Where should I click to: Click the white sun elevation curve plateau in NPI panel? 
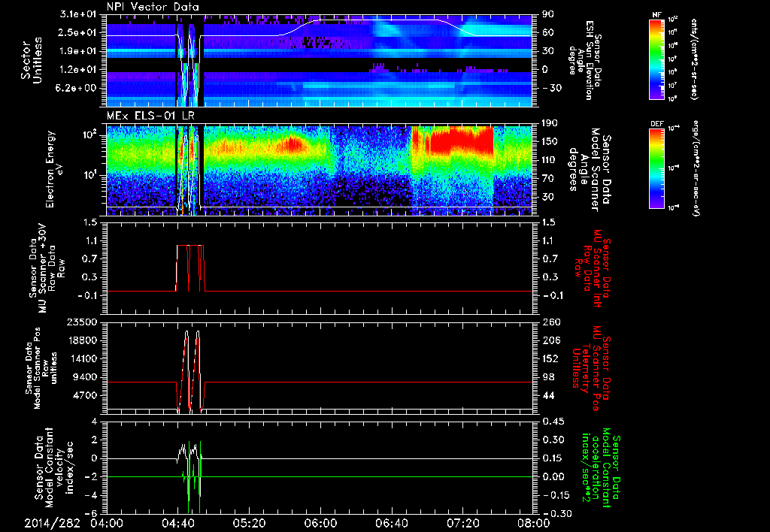(378, 20)
